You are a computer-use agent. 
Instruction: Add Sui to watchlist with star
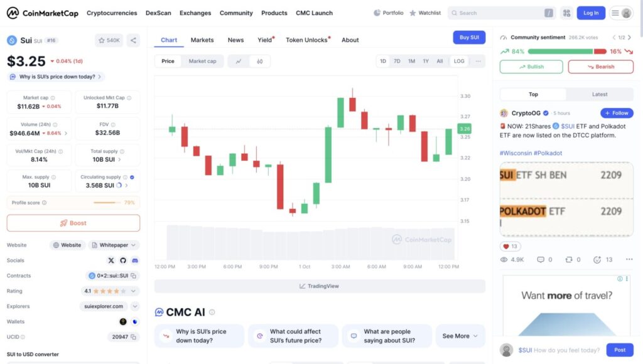[x=109, y=40]
